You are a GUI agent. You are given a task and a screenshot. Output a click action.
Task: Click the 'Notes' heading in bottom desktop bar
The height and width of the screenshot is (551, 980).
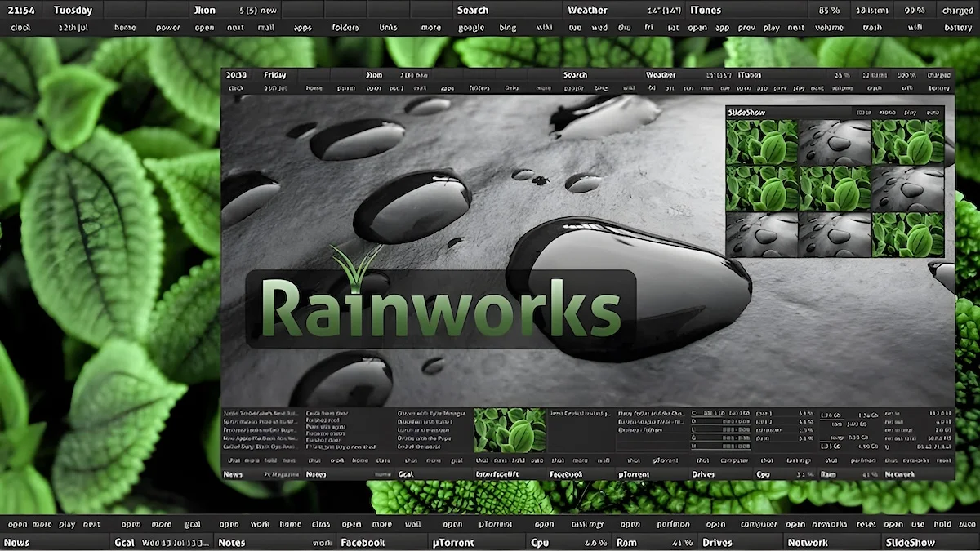[232, 542]
